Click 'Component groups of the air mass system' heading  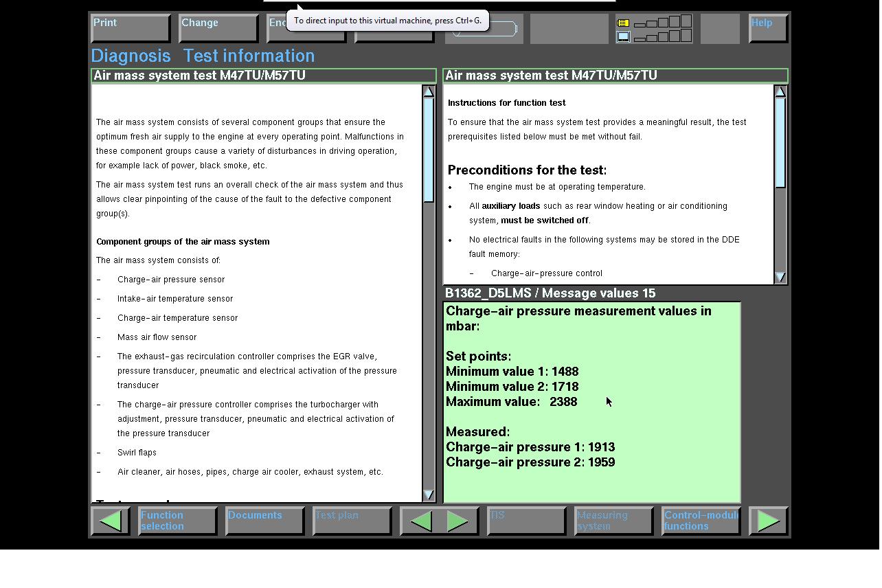coord(183,242)
